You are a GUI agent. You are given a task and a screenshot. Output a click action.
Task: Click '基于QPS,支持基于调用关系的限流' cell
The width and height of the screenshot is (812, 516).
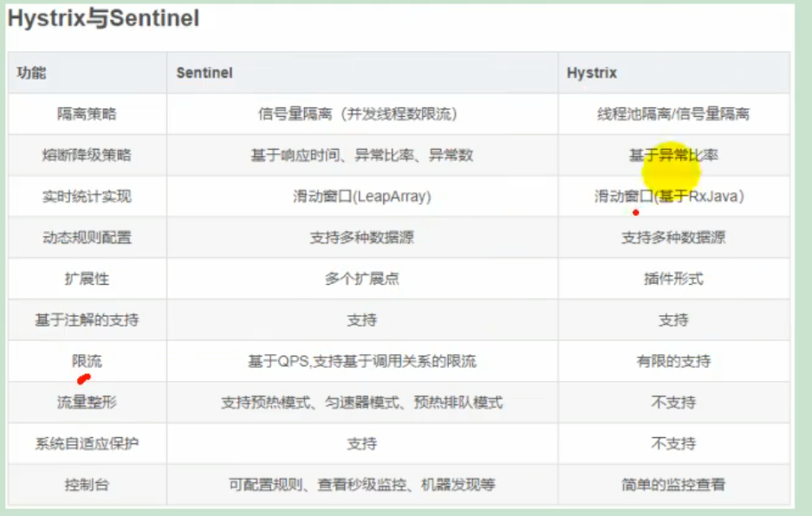[x=362, y=361]
